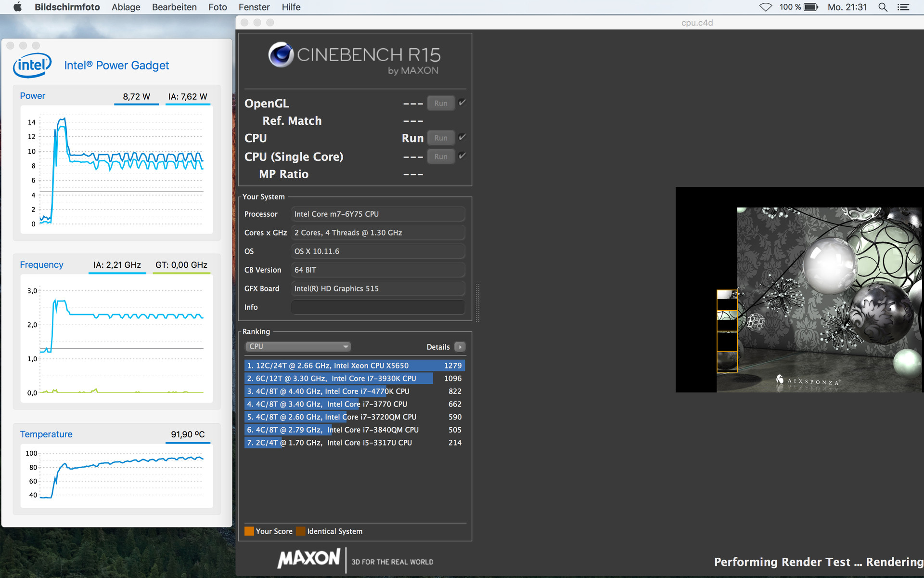Click the battery status icon
Screen dimensions: 924x578
(811, 7)
